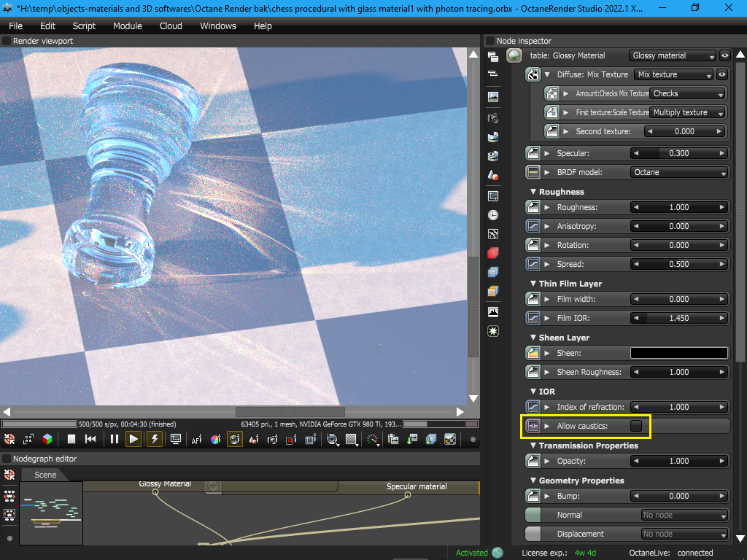The height and width of the screenshot is (560, 747).
Task: Select the Scene tab in Nodegraph editor
Action: (x=45, y=475)
